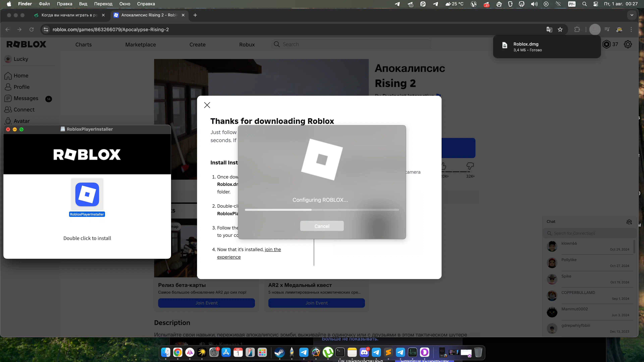Open the Roblox.dmg download entry

547,47
